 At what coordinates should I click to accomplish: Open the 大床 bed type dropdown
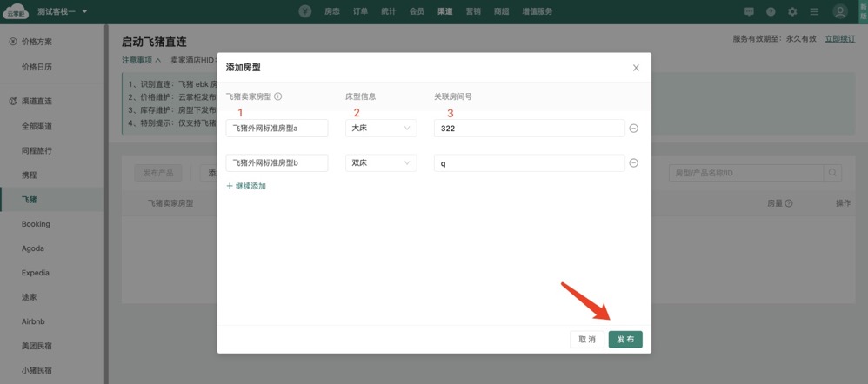(x=381, y=129)
